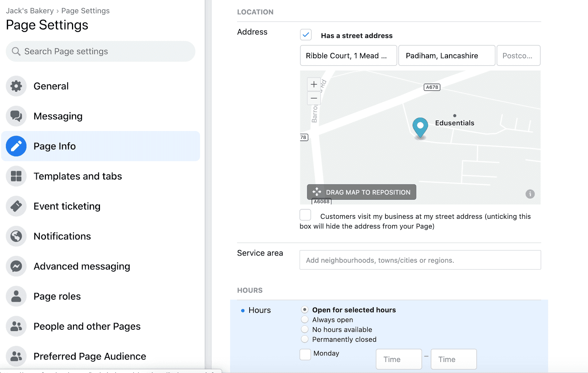Enable the Monday hours checkbox

pyautogui.click(x=305, y=354)
